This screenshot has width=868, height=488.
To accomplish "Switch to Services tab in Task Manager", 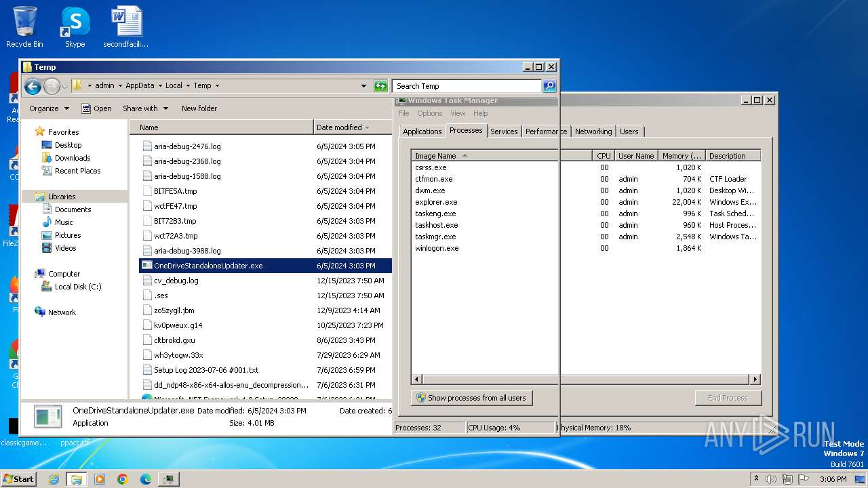I will pyautogui.click(x=504, y=131).
